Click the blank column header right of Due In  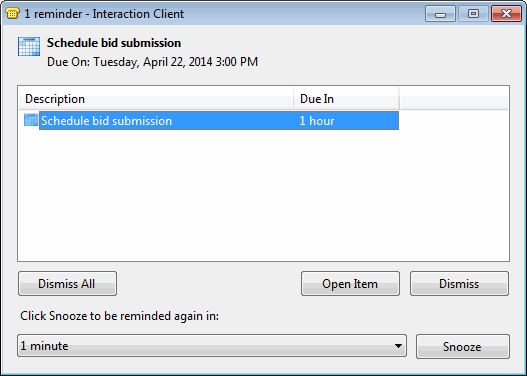point(453,99)
